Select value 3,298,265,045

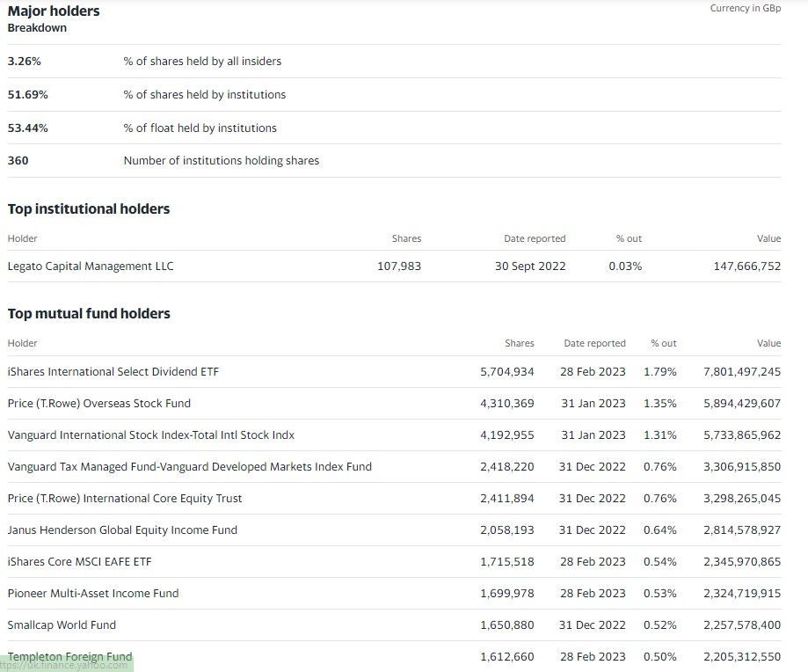[742, 499]
